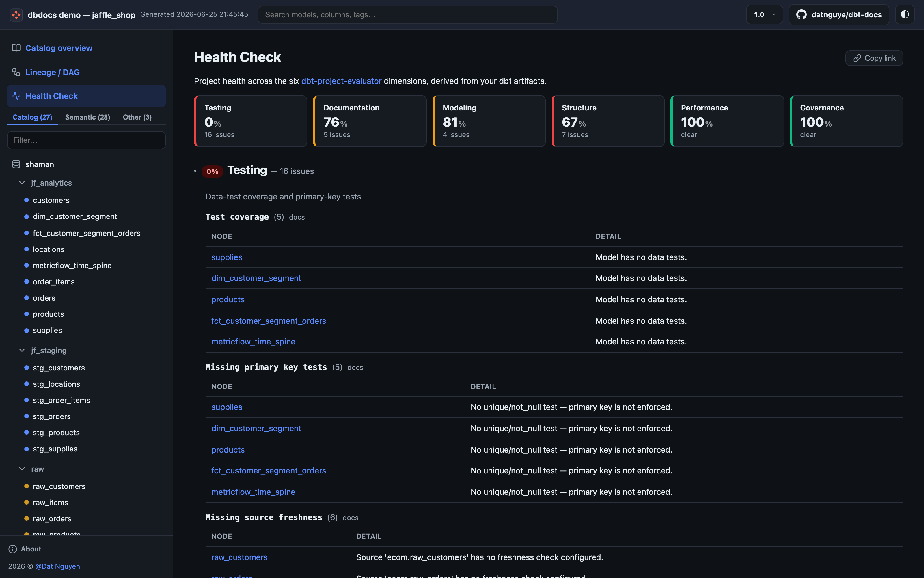The image size is (924, 578).
Task: Open dim_customer_segment under Test coverage
Action: pos(256,278)
